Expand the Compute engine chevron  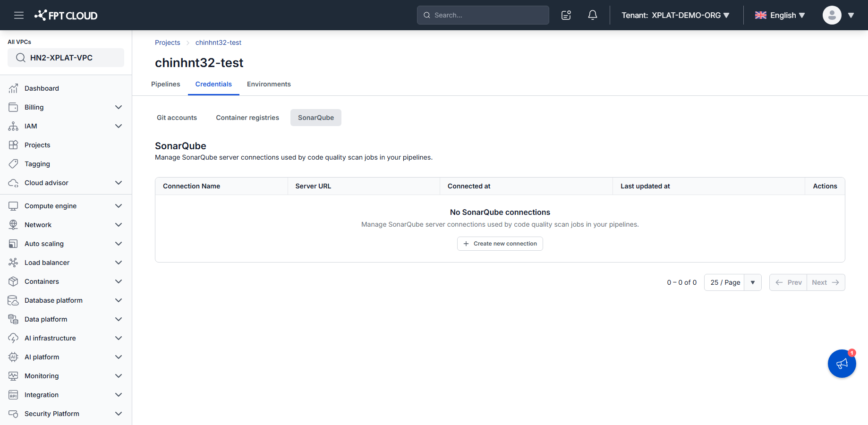(119, 206)
